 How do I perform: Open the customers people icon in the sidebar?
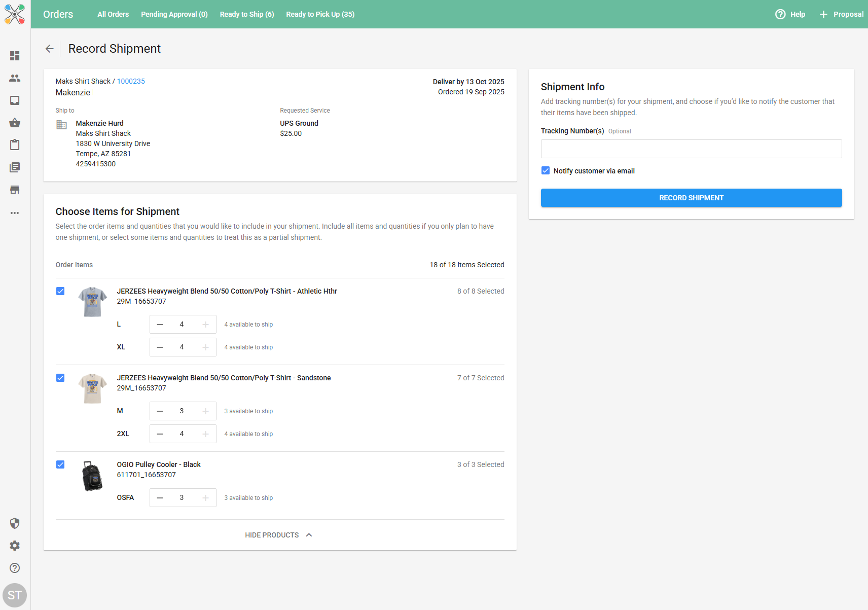15,78
